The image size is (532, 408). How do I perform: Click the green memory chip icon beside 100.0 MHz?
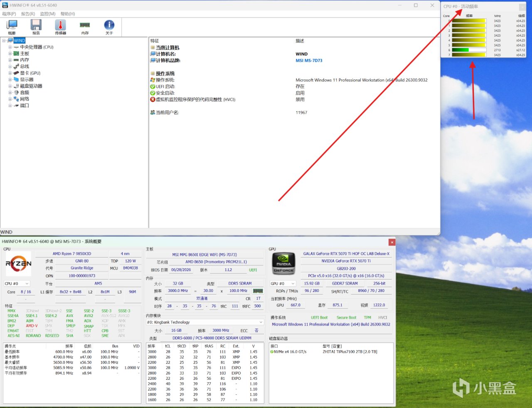258,291
